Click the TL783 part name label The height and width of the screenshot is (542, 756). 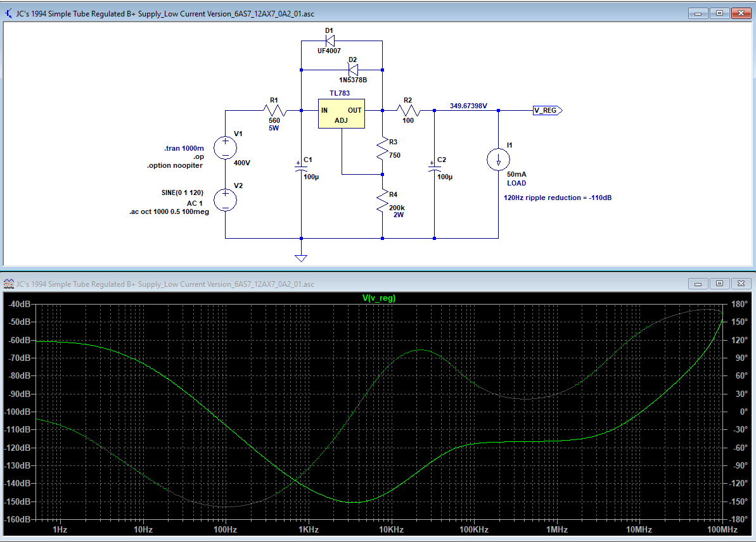[x=340, y=93]
